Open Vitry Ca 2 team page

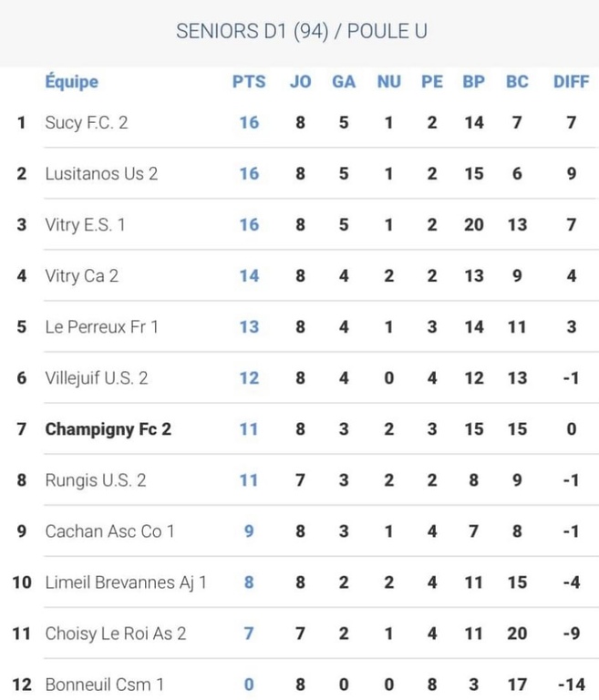tap(81, 275)
